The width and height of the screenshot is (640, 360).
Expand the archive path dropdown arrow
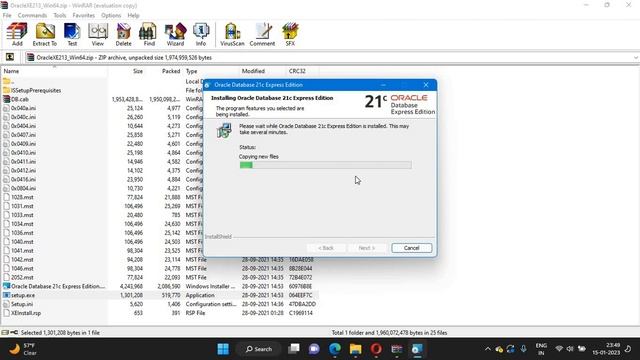tap(636, 58)
